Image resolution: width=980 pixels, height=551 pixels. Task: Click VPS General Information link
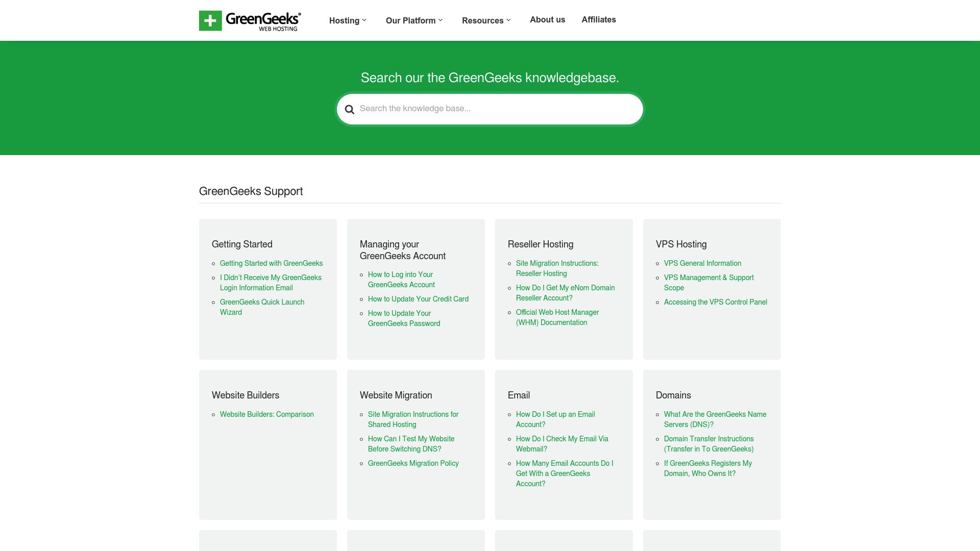coord(702,263)
